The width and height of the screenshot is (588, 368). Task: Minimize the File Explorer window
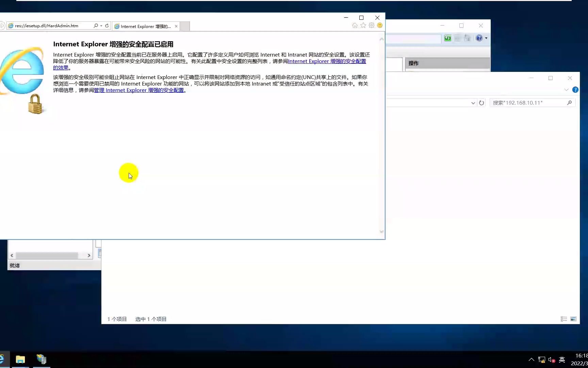[531, 78]
